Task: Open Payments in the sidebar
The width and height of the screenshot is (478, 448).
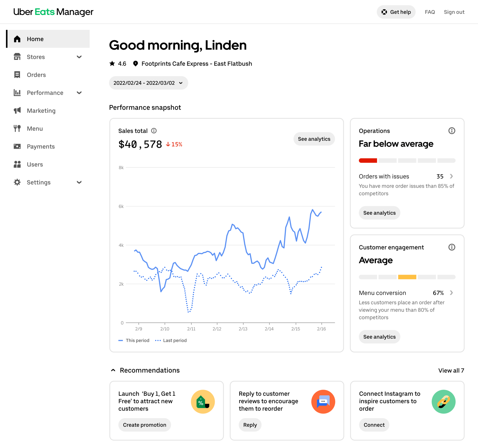Action: [48, 146]
